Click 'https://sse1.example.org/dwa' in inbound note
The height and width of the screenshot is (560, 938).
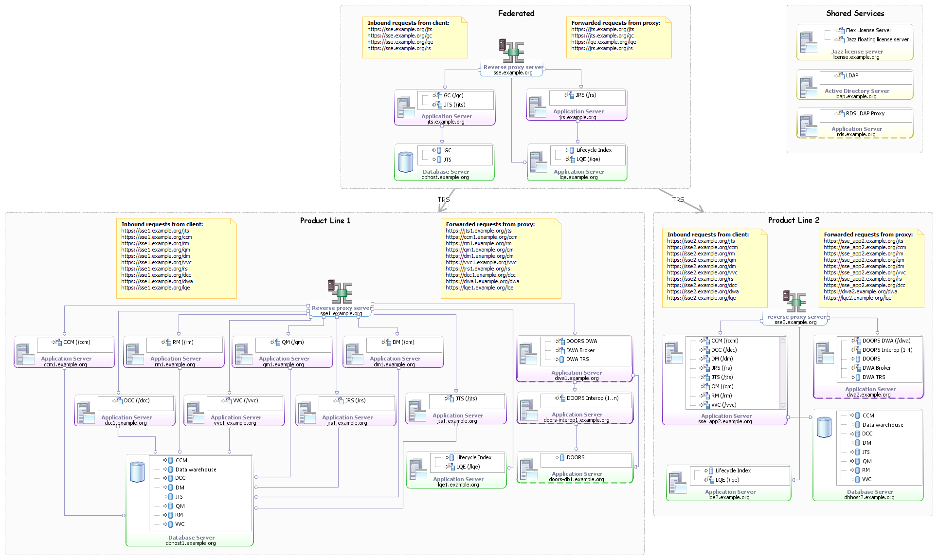point(157,281)
